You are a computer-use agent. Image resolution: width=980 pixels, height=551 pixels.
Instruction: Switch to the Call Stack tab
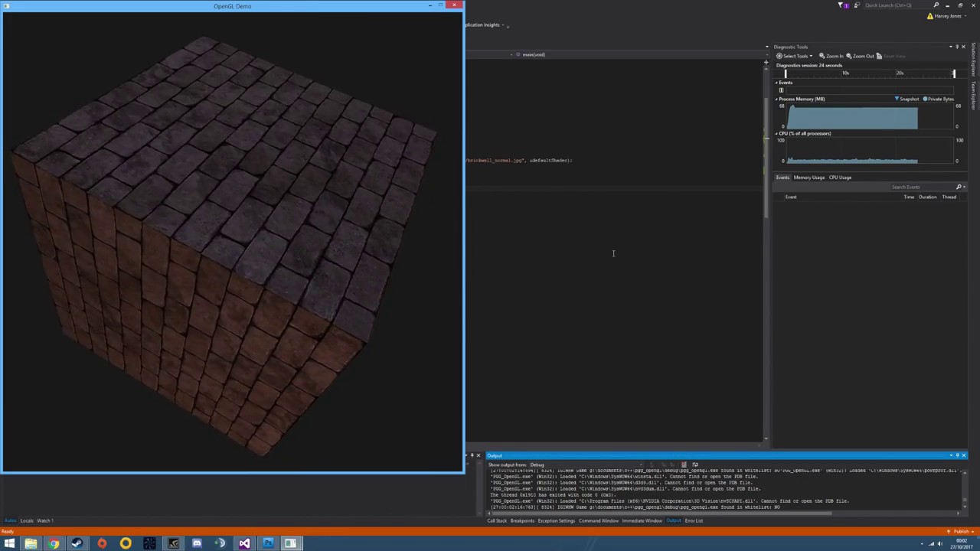pyautogui.click(x=497, y=521)
